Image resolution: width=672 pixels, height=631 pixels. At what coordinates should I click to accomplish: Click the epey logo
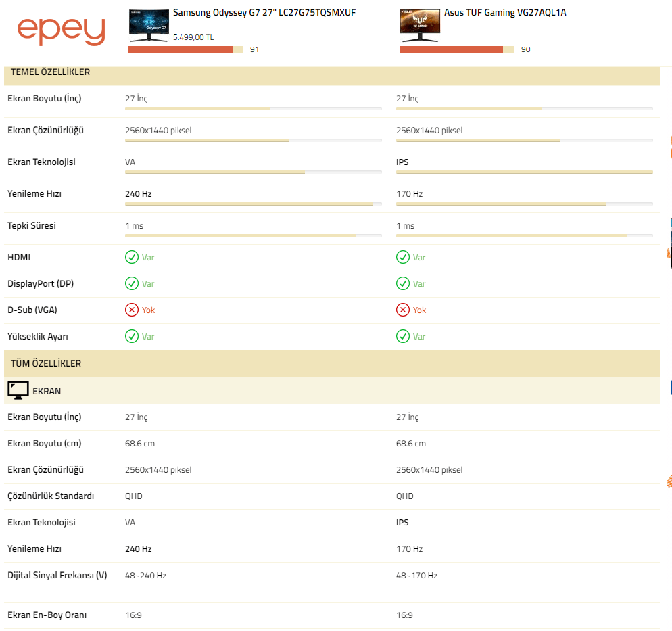61,32
